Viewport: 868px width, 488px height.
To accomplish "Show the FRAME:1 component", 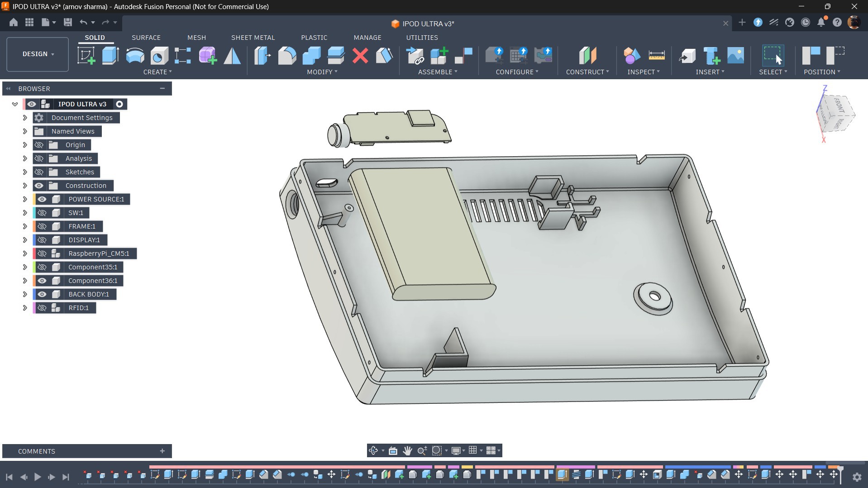I will pos(42,226).
